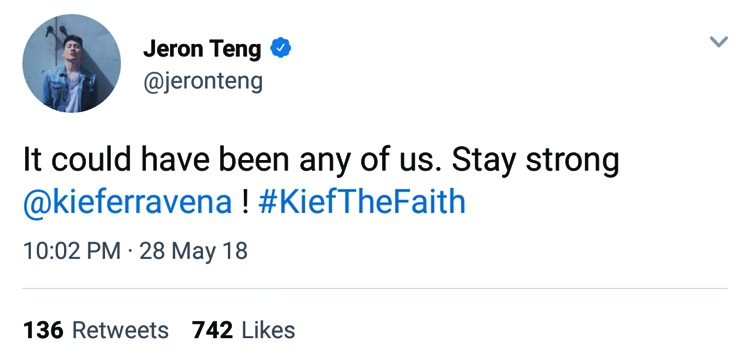View the 136 Retweets list
This screenshot has width=750, height=363.
(96, 330)
